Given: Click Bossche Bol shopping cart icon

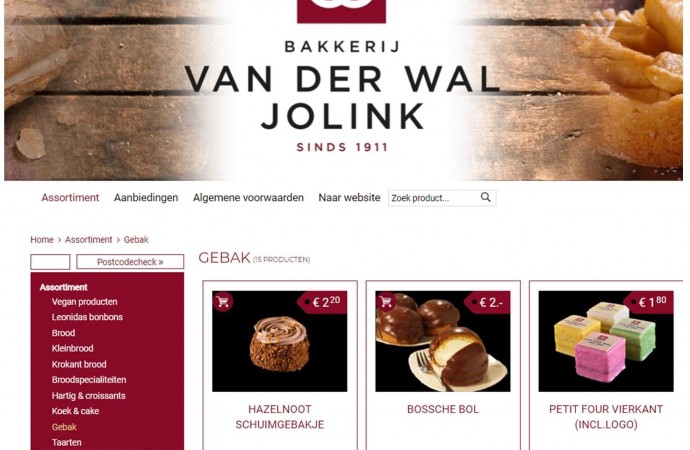Looking at the screenshot, I should click(386, 302).
